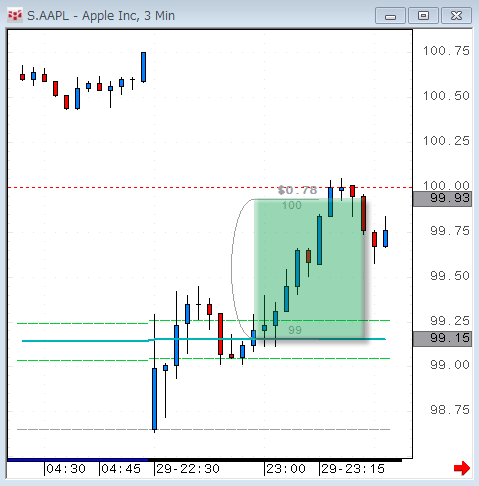Click the 04:45 time axis label
The height and width of the screenshot is (486, 479).
coord(121,469)
